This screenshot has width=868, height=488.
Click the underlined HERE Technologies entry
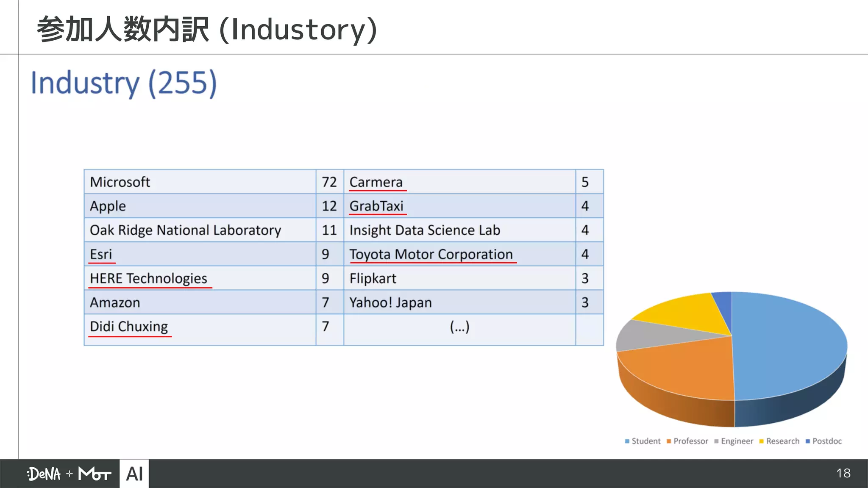[x=148, y=278]
